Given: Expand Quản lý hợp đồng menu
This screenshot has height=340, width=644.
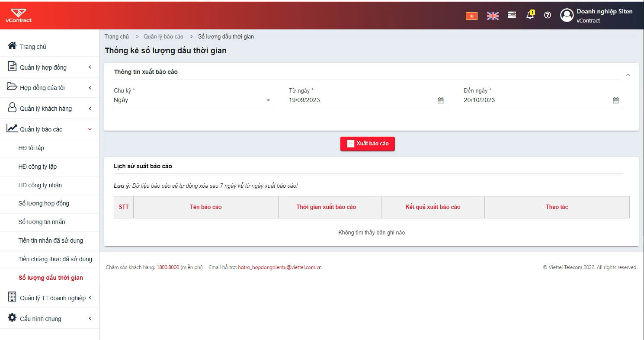Looking at the screenshot, I should point(49,67).
